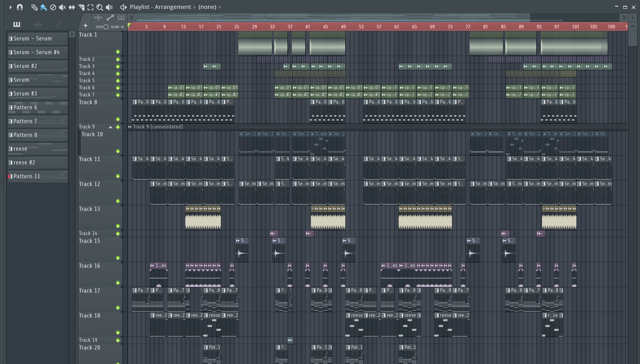
Task: Jump to bar 65 on the timeline ruler
Action: tap(414, 27)
